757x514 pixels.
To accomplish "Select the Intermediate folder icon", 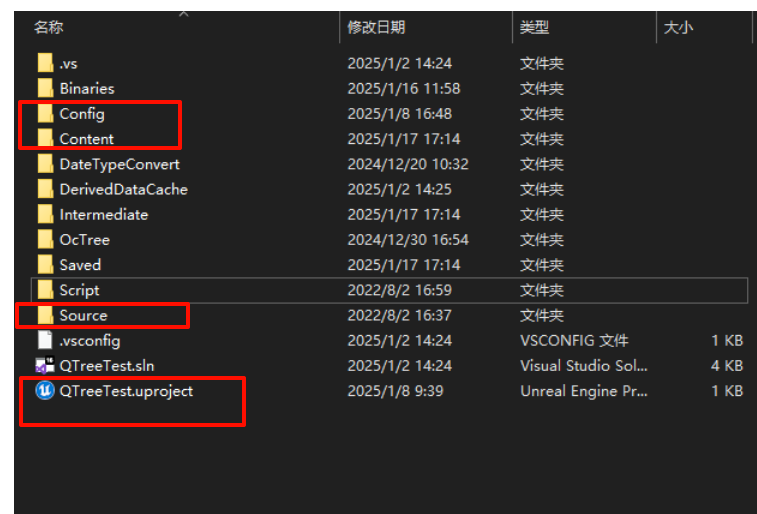I will (x=44, y=215).
